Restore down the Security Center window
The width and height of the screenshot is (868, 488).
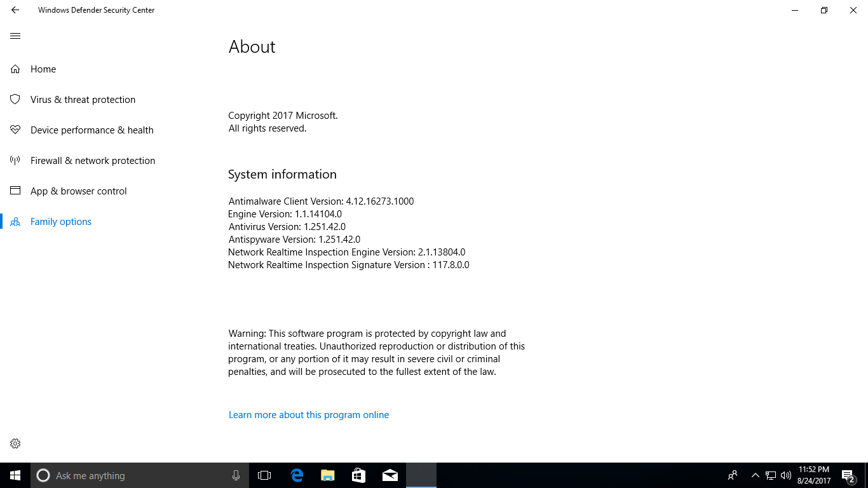point(824,10)
